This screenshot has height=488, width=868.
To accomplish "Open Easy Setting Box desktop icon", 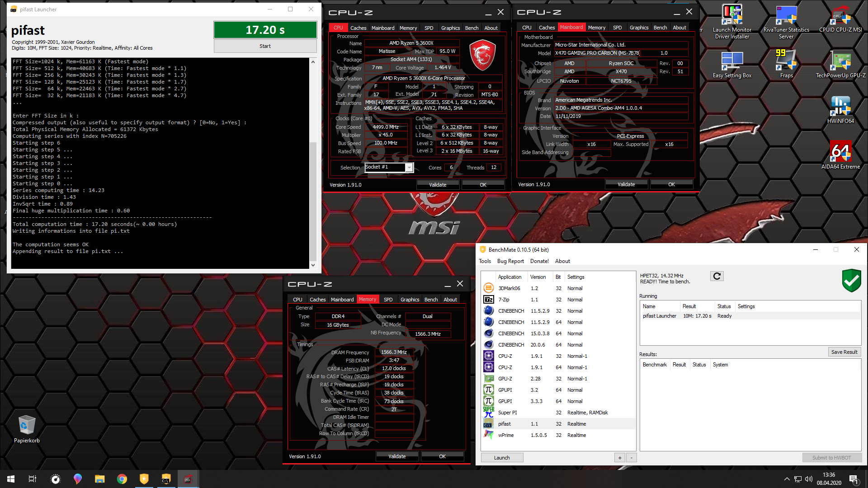I will point(732,65).
